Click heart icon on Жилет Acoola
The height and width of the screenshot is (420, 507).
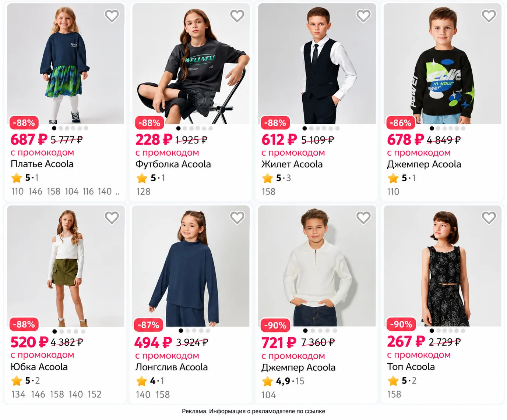tap(363, 16)
